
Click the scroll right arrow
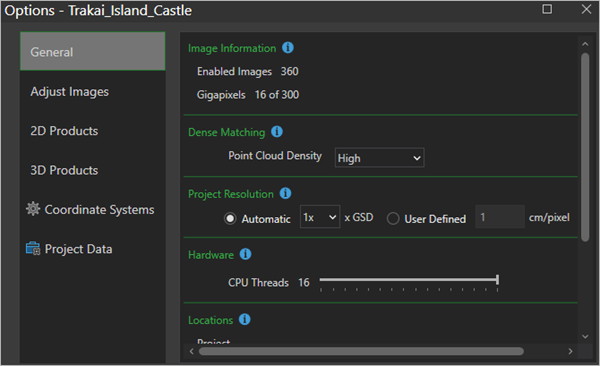point(571,351)
